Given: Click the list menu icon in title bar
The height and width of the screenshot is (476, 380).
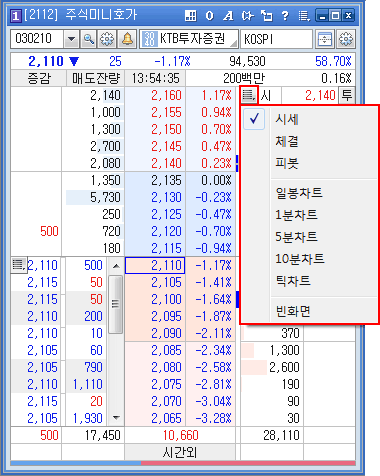Looking at the screenshot, I should [304, 16].
